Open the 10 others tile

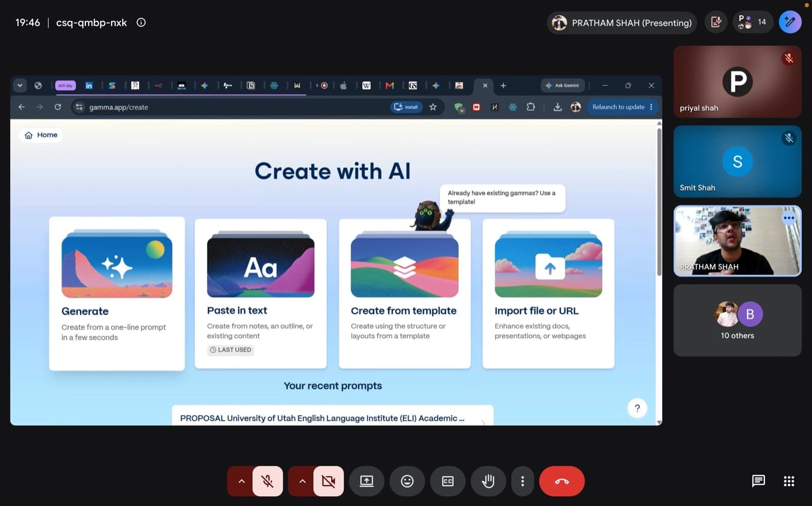point(737,320)
